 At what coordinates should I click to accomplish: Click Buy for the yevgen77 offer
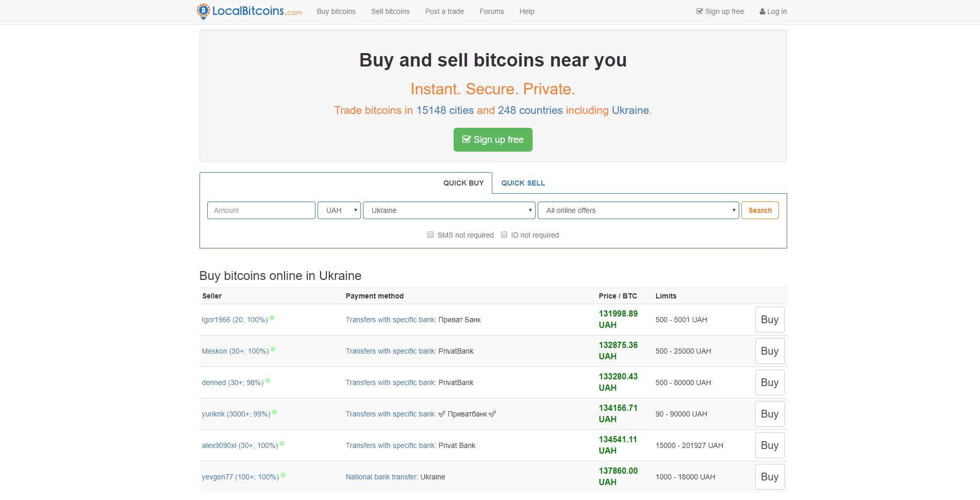pyautogui.click(x=770, y=477)
